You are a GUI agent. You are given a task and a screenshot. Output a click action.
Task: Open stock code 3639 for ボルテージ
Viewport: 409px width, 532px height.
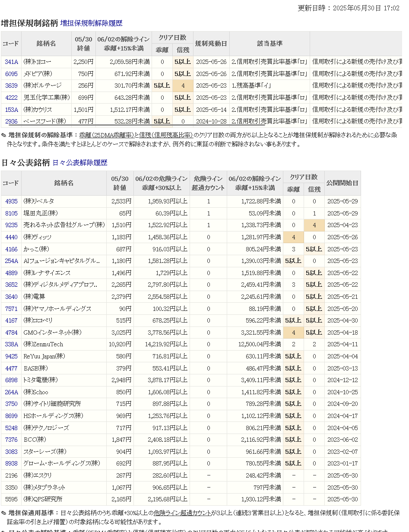(11, 86)
